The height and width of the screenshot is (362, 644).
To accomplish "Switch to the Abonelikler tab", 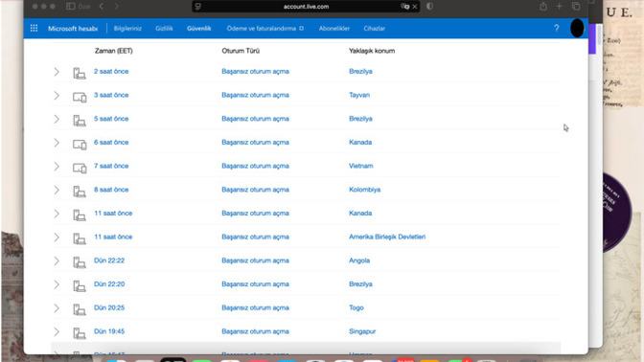I will [x=334, y=29].
